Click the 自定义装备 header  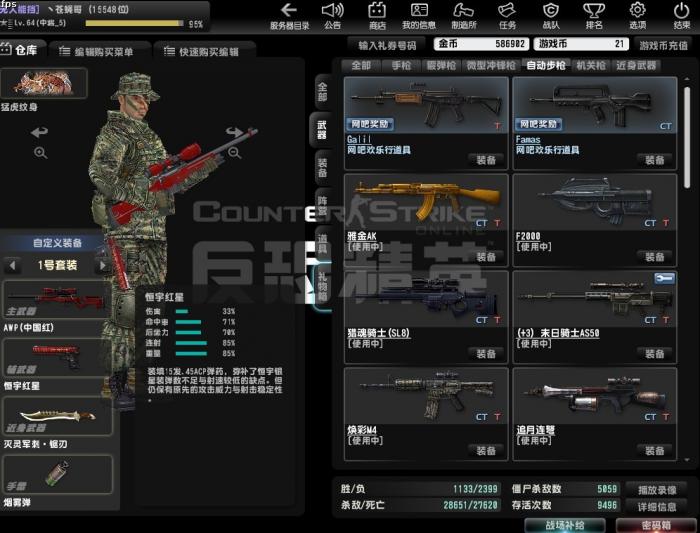point(57,243)
